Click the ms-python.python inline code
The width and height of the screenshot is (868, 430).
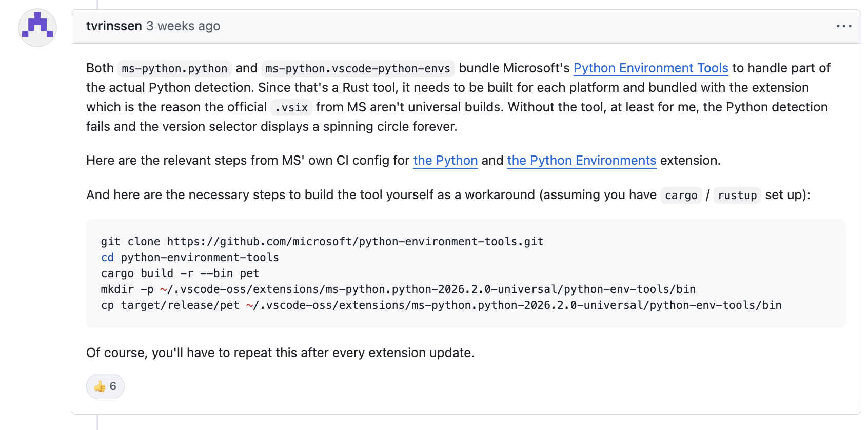coord(174,68)
